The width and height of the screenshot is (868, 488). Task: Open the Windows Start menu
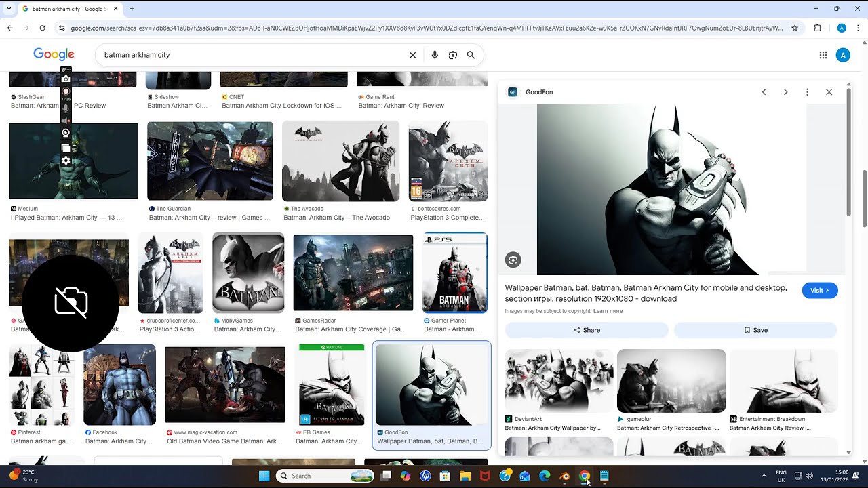click(x=264, y=476)
